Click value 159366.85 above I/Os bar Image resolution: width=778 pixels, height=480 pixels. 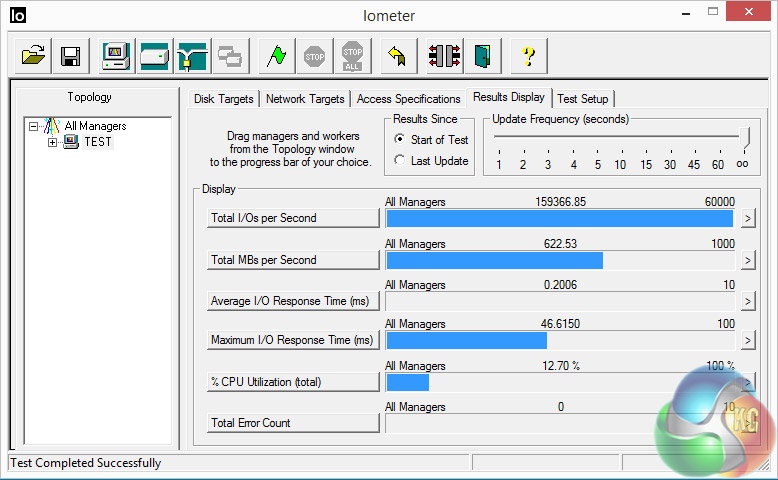tap(560, 202)
